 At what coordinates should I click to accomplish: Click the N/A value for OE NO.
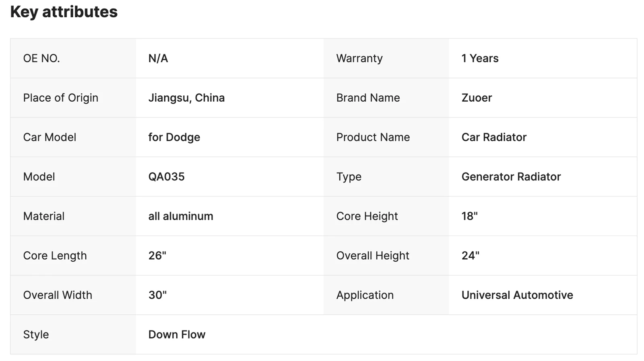(158, 58)
